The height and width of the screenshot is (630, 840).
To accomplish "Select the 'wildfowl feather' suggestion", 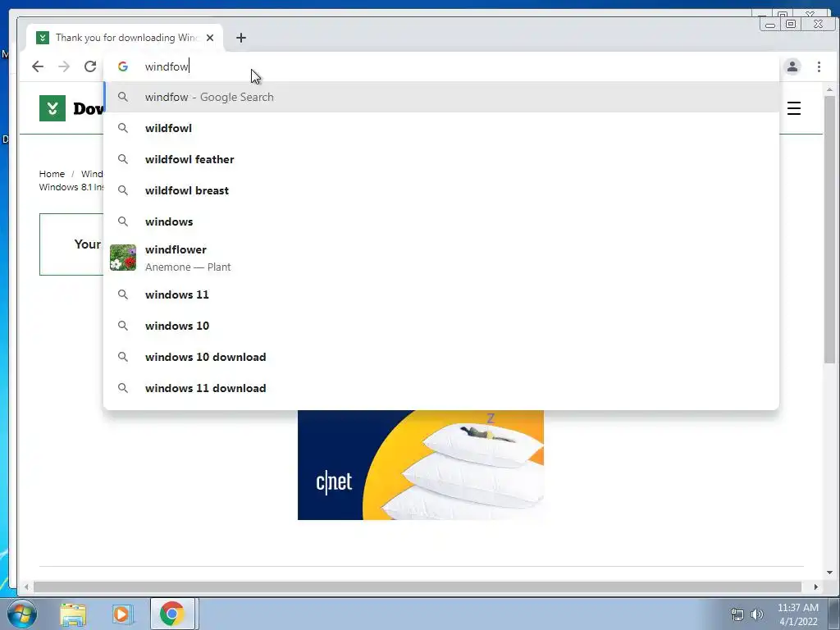I will [441, 159].
